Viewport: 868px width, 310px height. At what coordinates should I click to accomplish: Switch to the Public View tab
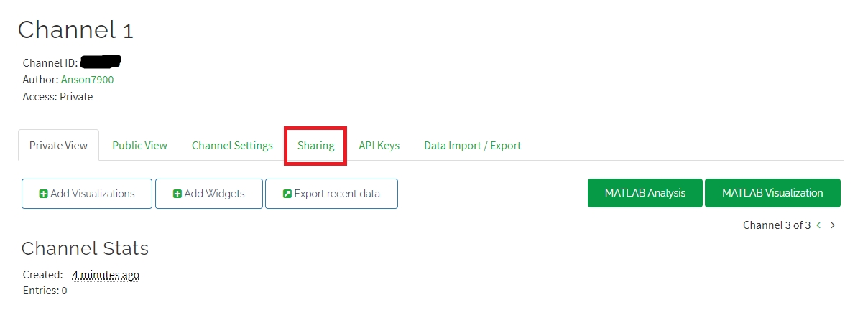pyautogui.click(x=139, y=145)
